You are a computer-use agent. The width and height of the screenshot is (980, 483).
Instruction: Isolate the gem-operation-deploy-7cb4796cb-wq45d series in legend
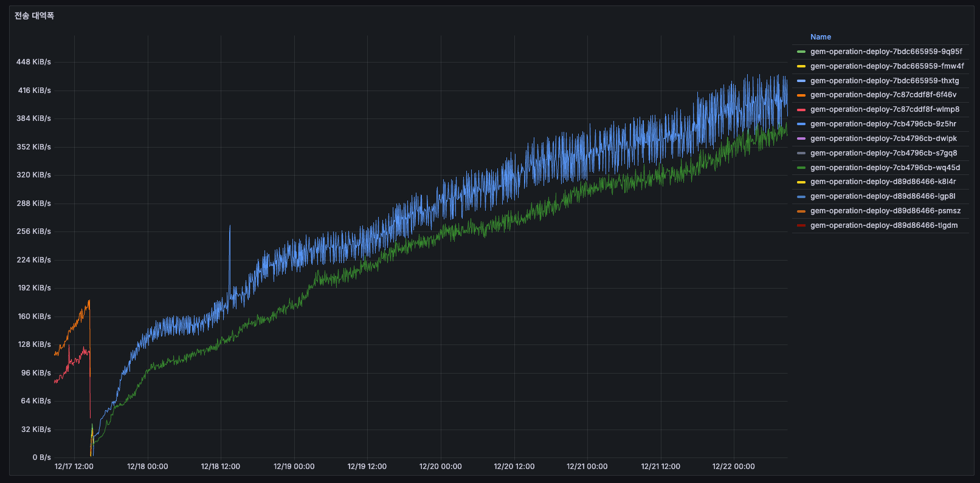point(885,168)
